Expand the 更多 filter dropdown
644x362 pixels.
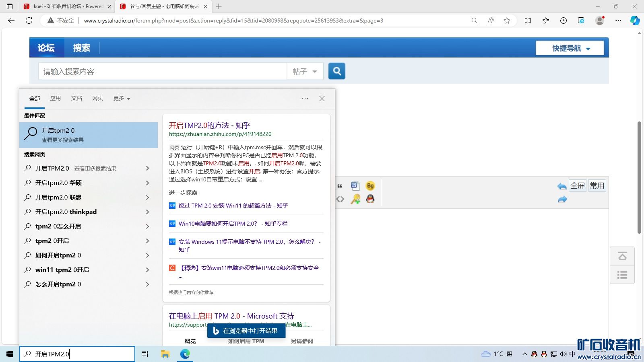coord(122,99)
